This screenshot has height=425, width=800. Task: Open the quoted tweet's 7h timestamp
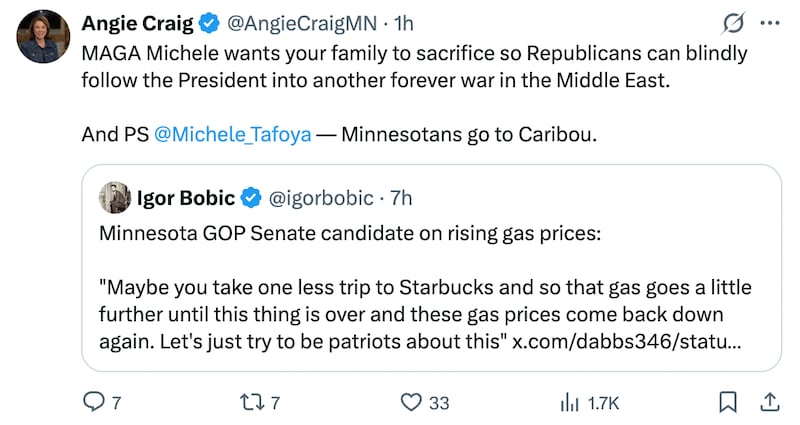(400, 197)
